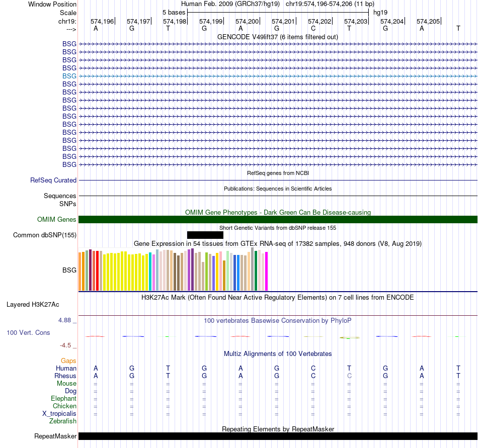Click the 100 Vert. Cons track label

coord(28,332)
